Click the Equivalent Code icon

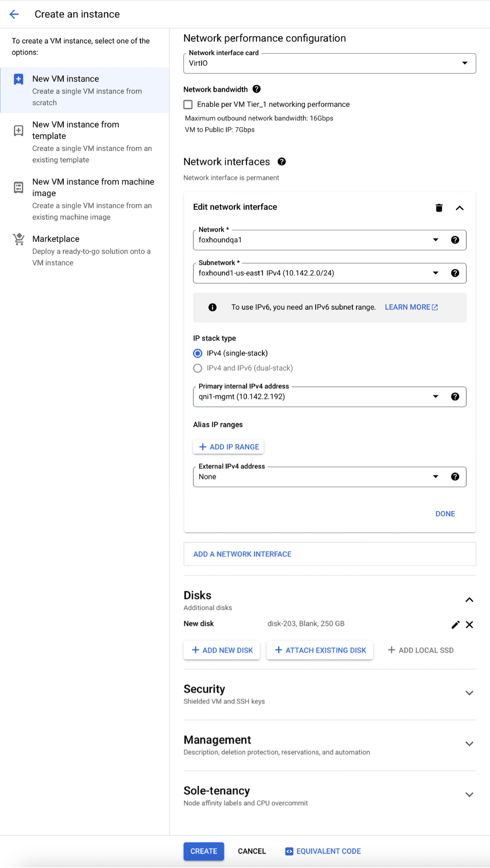click(x=289, y=852)
